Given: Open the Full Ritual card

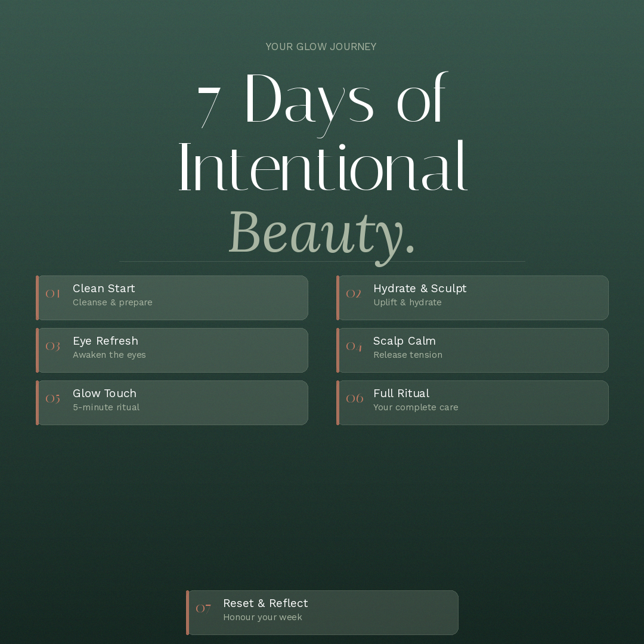Looking at the screenshot, I should 472,403.
